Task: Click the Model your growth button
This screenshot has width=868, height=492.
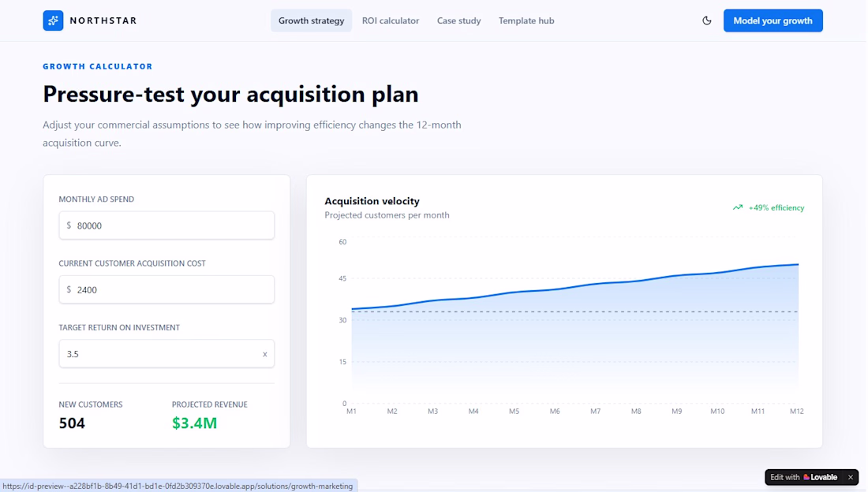Action: (x=773, y=20)
